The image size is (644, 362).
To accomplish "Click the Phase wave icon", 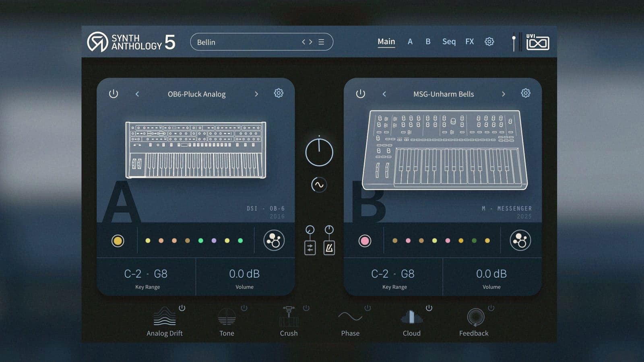I will [350, 317].
